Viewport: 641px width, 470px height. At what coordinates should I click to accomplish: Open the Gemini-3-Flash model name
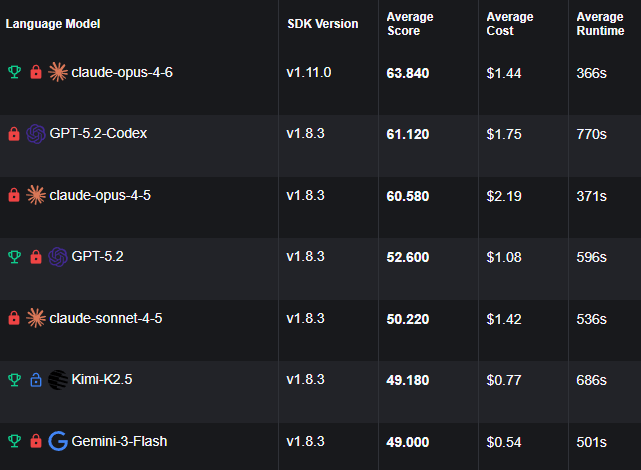pos(119,441)
